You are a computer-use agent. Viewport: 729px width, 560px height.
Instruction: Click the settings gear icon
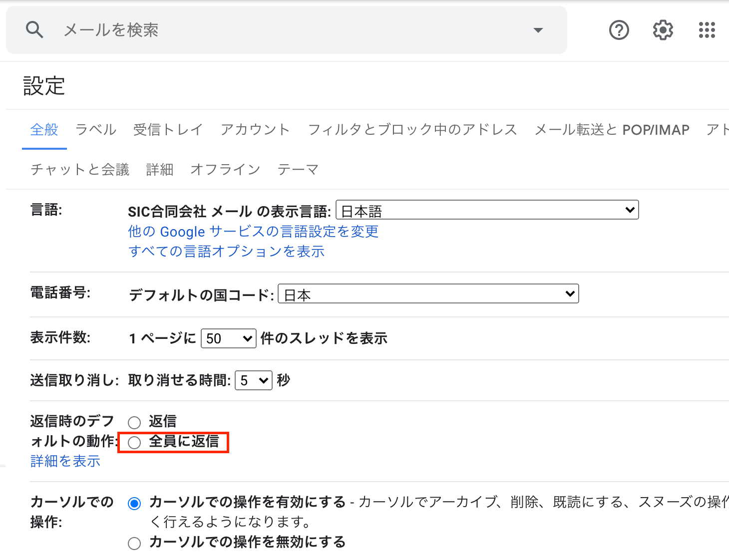[x=663, y=30]
